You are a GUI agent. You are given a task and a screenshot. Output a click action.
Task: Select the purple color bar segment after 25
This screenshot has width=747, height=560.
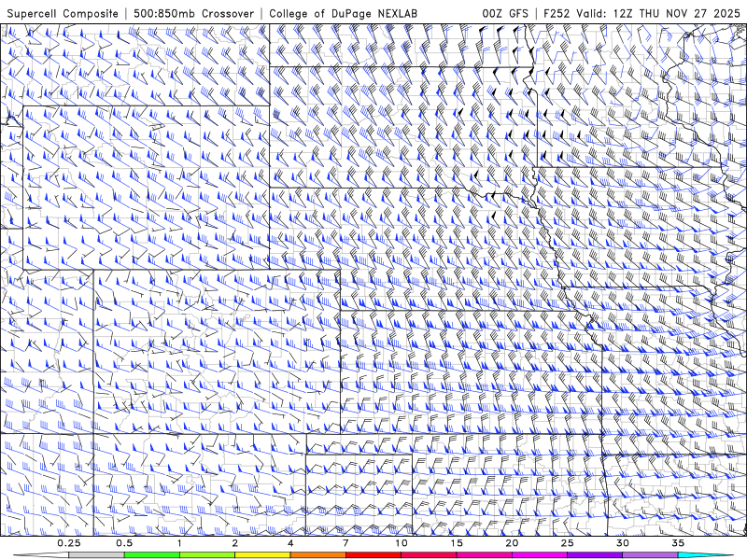point(595,555)
